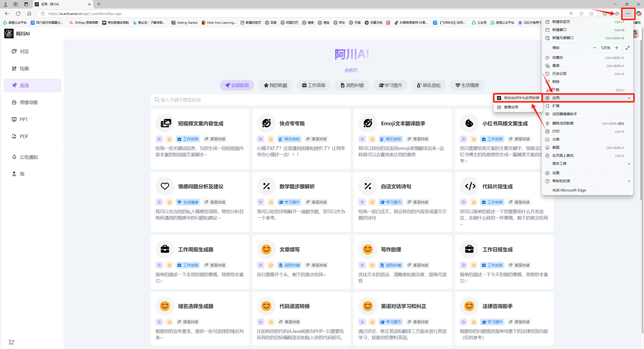Filter by 娱乐放松 category
644x349 pixels.
pyautogui.click(x=429, y=85)
